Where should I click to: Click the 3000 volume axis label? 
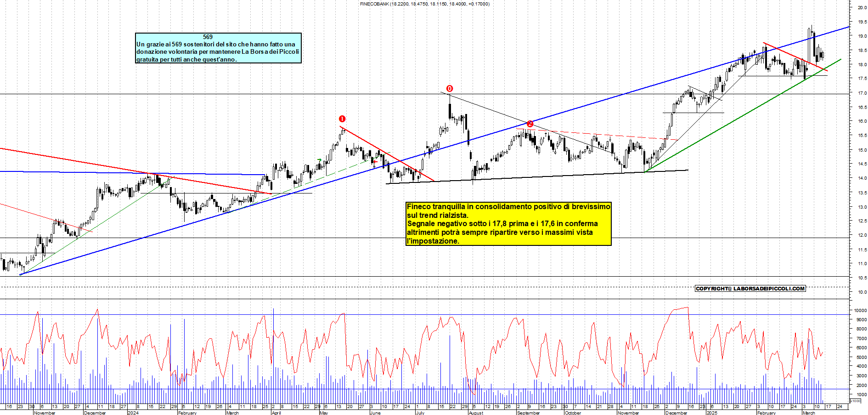(862, 376)
